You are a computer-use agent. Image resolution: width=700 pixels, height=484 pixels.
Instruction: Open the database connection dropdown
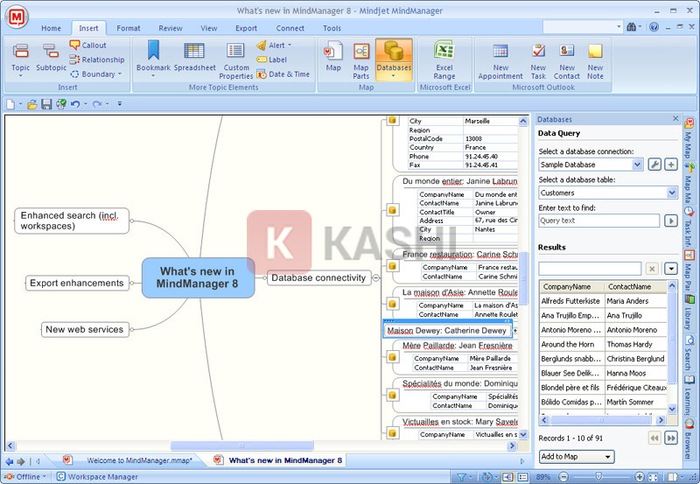[637, 164]
